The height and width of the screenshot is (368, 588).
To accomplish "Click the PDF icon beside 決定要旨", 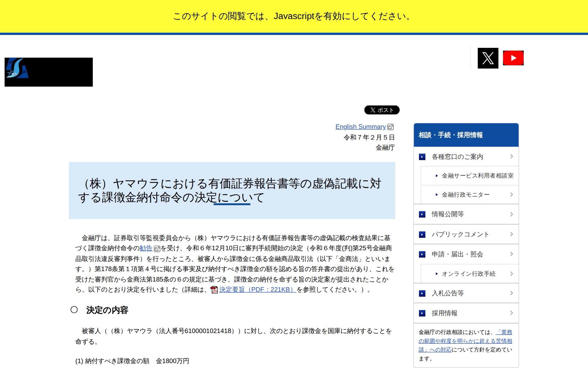I will (x=214, y=290).
